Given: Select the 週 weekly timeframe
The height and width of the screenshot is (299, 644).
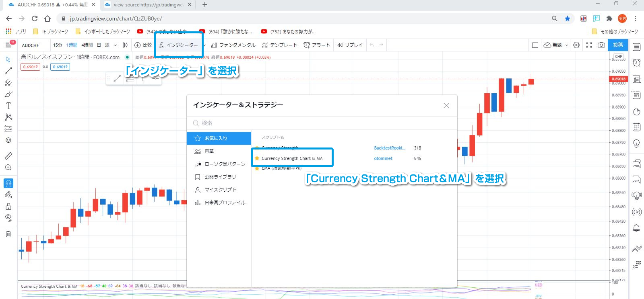Looking at the screenshot, I should coord(107,45).
